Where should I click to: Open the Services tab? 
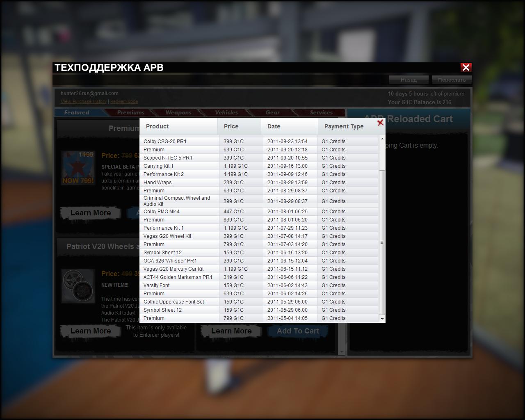coord(321,112)
